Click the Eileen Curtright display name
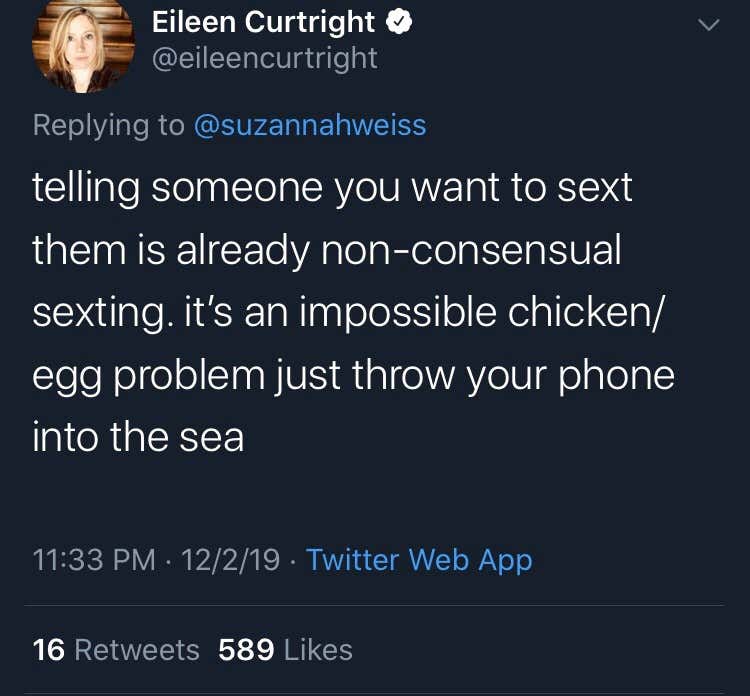 [263, 22]
